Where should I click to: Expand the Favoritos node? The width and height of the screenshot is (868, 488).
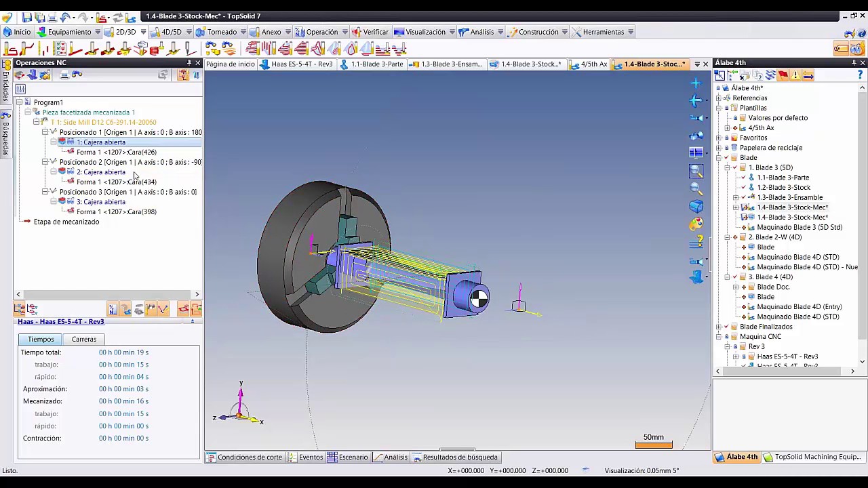tap(718, 138)
